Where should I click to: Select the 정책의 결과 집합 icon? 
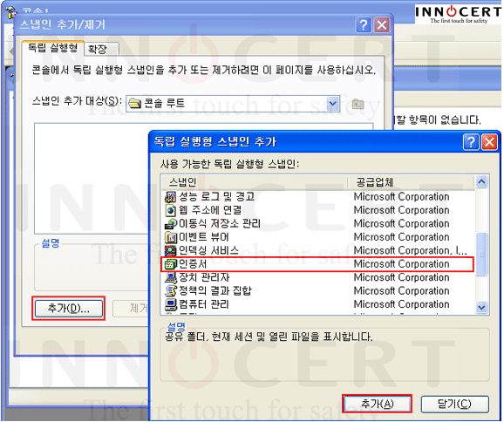(x=170, y=291)
